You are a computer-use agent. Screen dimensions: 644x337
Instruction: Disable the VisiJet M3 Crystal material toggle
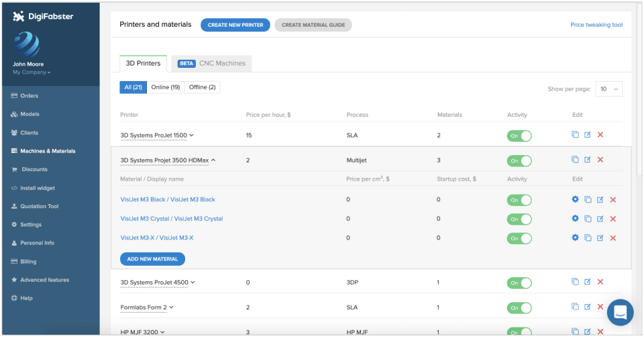click(x=519, y=219)
